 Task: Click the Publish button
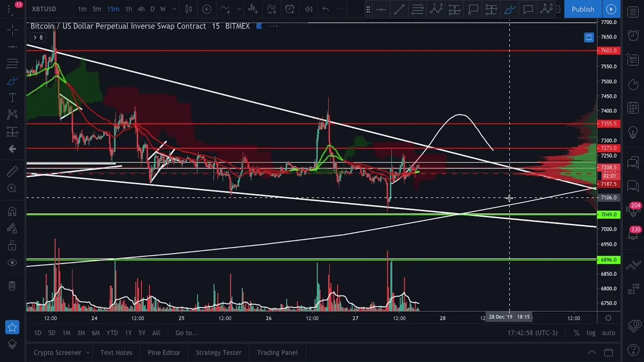(x=583, y=9)
